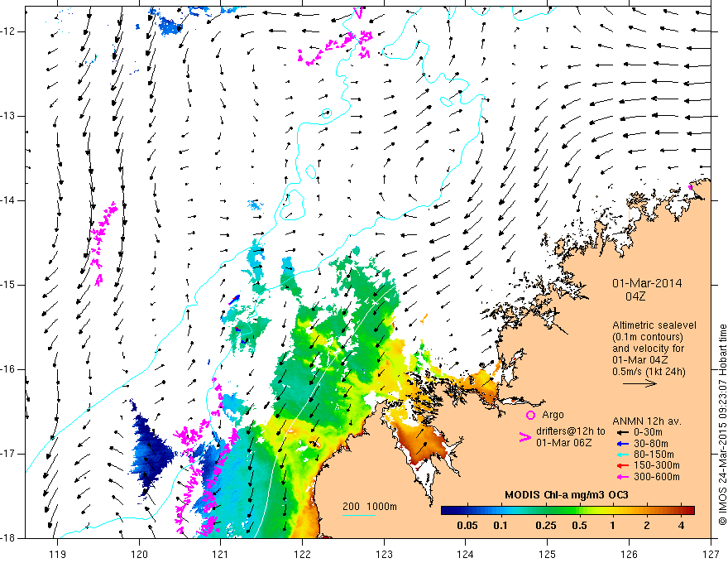The width and height of the screenshot is (728, 563).
Task: Click the '30-80m' depth label
Action: click(651, 443)
